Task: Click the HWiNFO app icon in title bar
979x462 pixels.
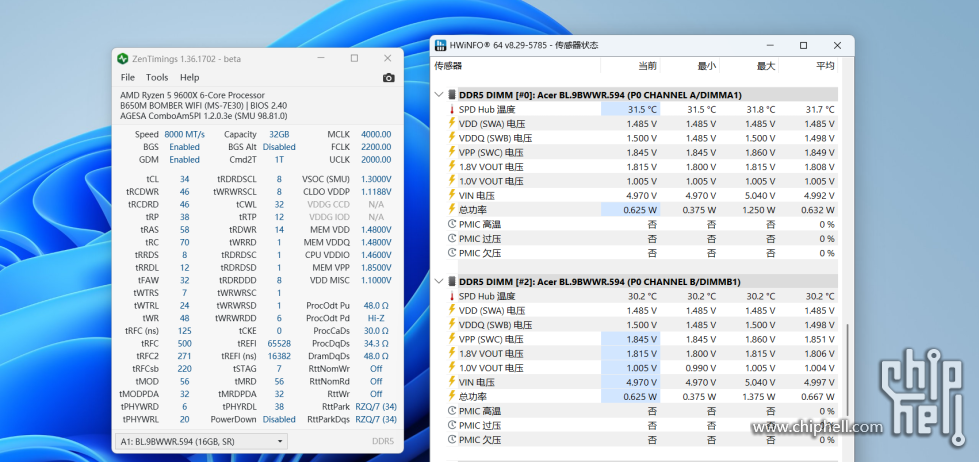Action: 441,45
